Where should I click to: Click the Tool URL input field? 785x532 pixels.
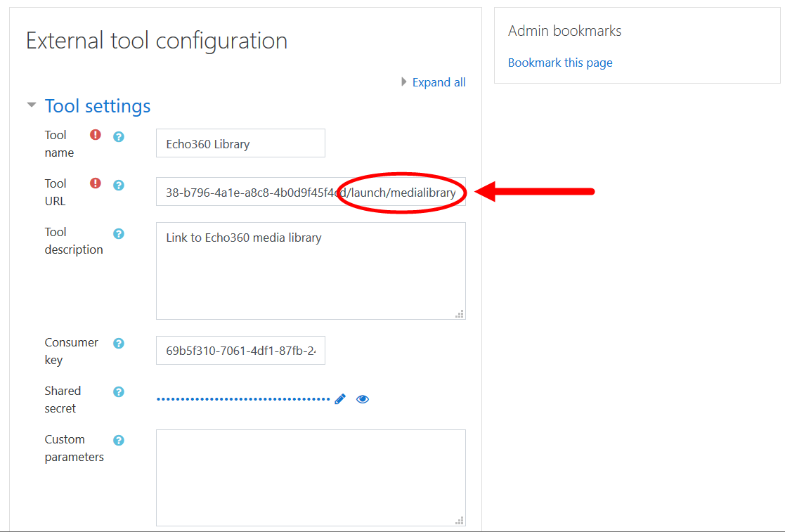click(311, 192)
